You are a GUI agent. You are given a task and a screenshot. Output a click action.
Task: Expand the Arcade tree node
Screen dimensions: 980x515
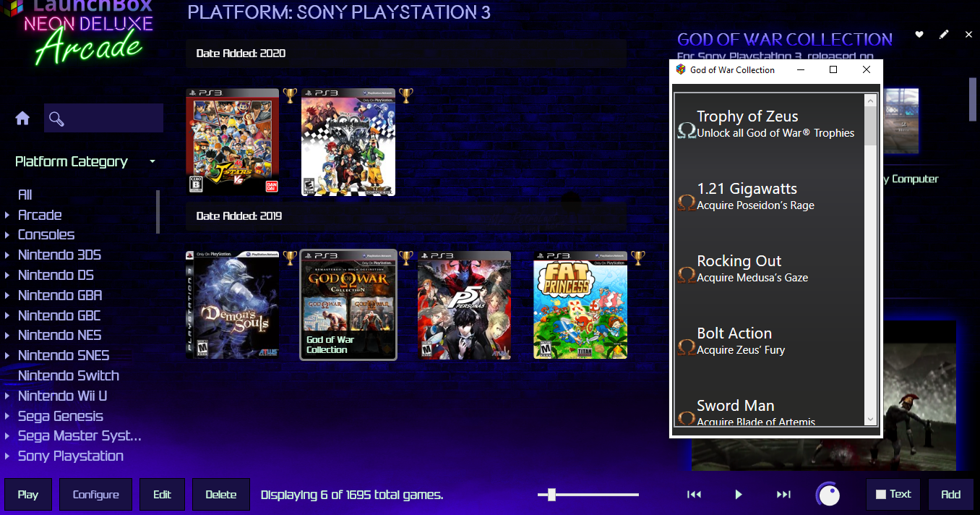pyautogui.click(x=7, y=215)
